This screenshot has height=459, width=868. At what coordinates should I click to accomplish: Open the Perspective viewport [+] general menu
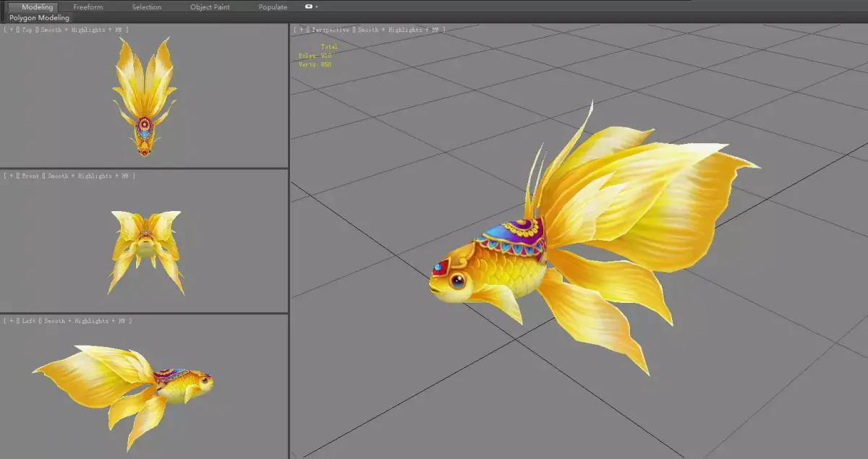click(x=300, y=30)
